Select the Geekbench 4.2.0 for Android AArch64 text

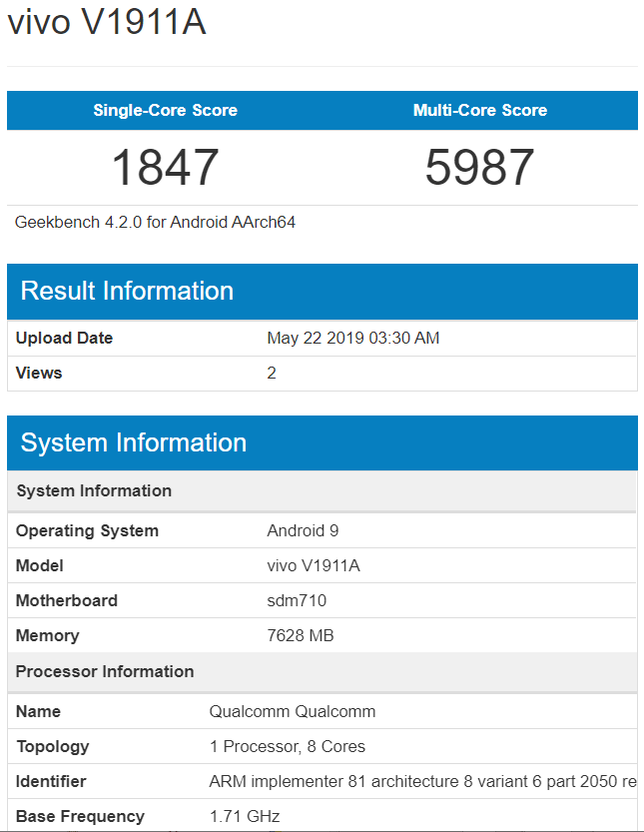(x=155, y=222)
